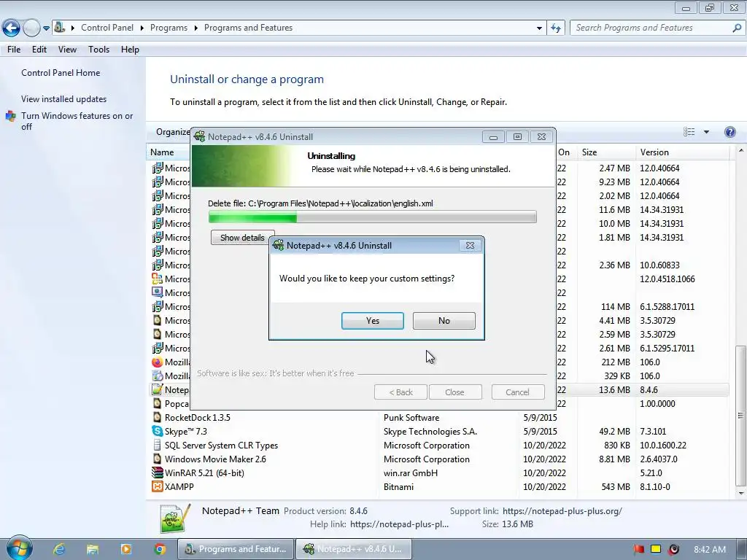Open the Notepad++ help link in details

399,524
